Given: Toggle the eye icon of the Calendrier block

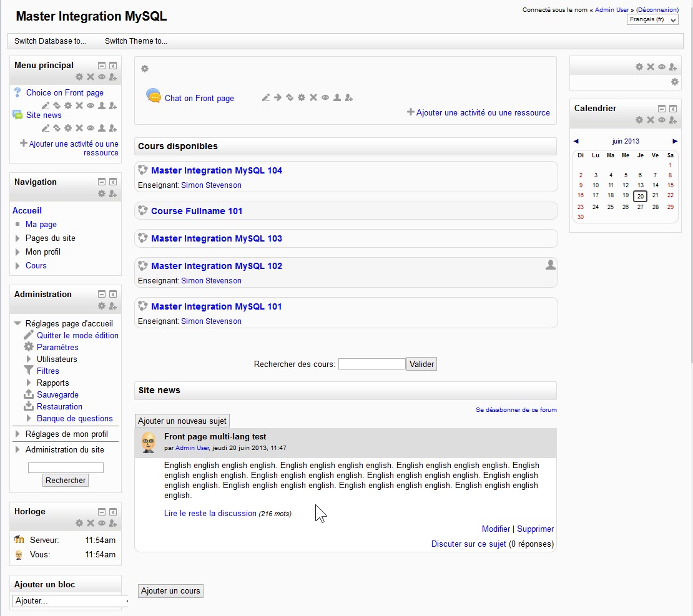Looking at the screenshot, I should coord(662,120).
